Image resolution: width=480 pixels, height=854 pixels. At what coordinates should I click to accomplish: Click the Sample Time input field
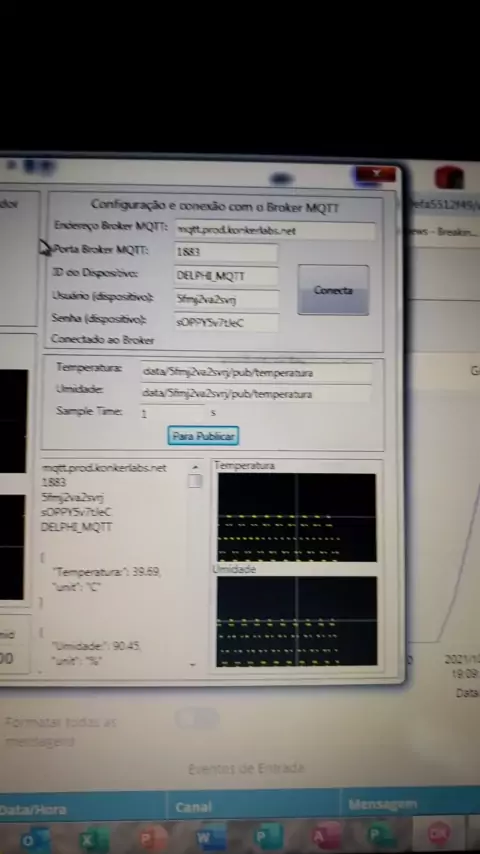tap(173, 413)
